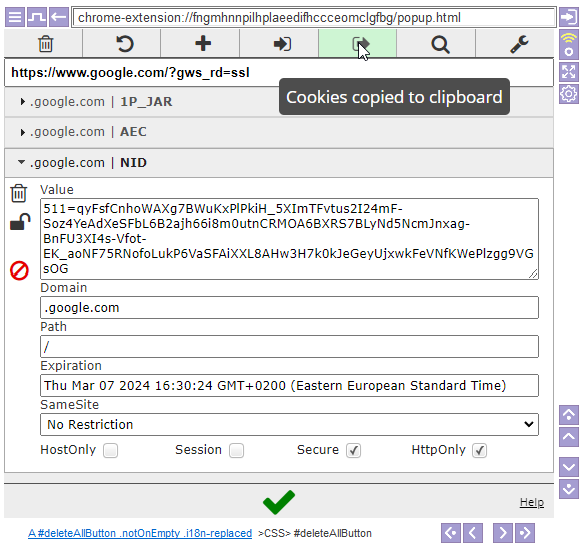Click the purple last-item arrow at bottom

525,533
